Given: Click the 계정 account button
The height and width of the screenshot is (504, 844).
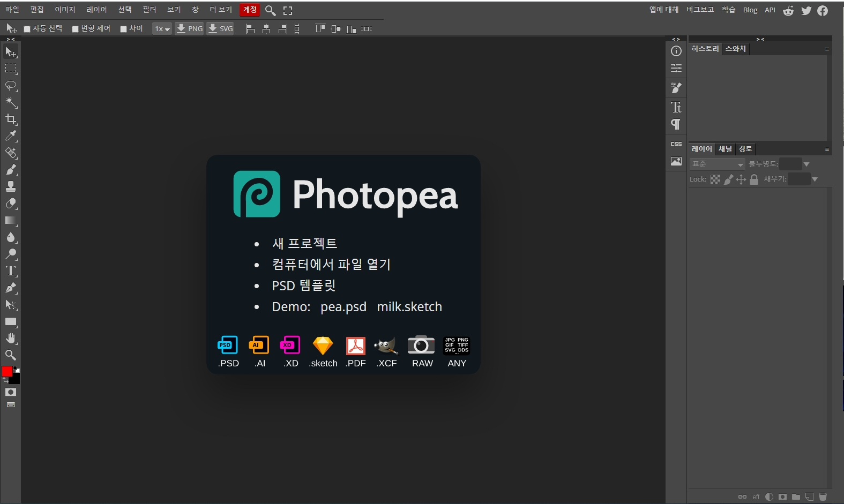Looking at the screenshot, I should coord(250,10).
